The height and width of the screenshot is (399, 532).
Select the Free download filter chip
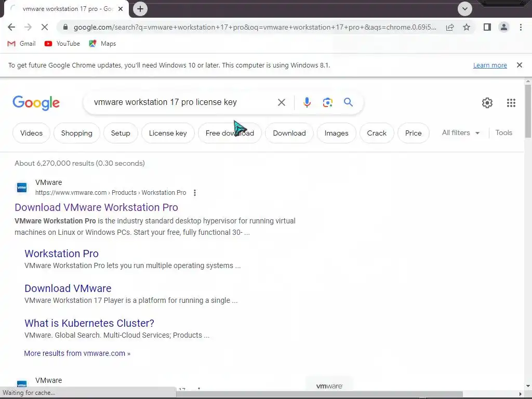pos(230,133)
